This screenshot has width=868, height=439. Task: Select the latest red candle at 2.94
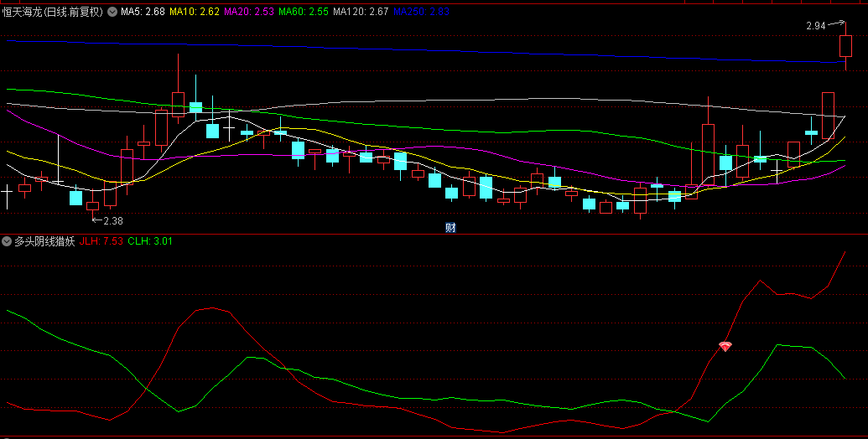(x=845, y=46)
